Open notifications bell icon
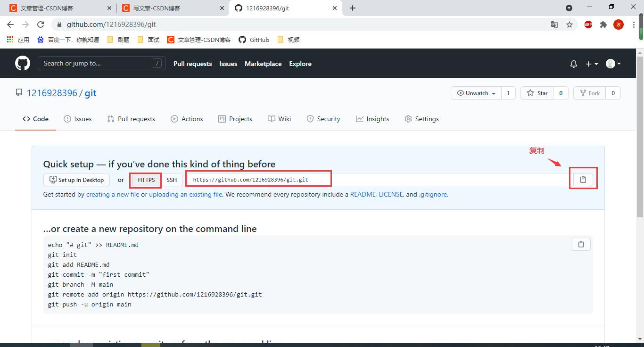The height and width of the screenshot is (347, 644). [x=574, y=64]
